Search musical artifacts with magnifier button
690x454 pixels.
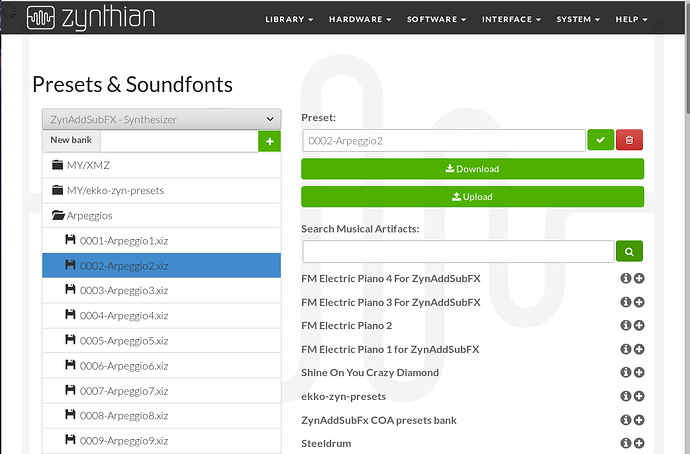pos(629,252)
